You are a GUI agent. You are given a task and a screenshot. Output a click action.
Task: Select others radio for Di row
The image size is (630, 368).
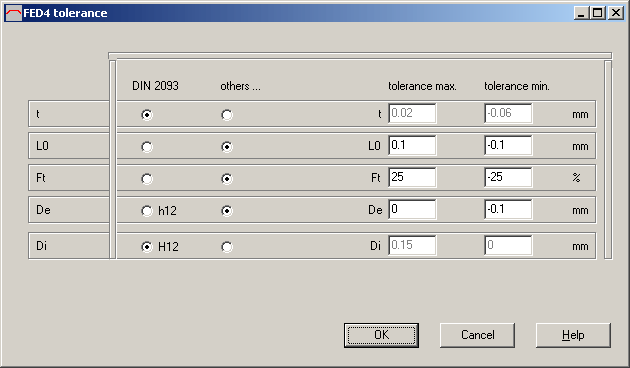click(x=227, y=246)
